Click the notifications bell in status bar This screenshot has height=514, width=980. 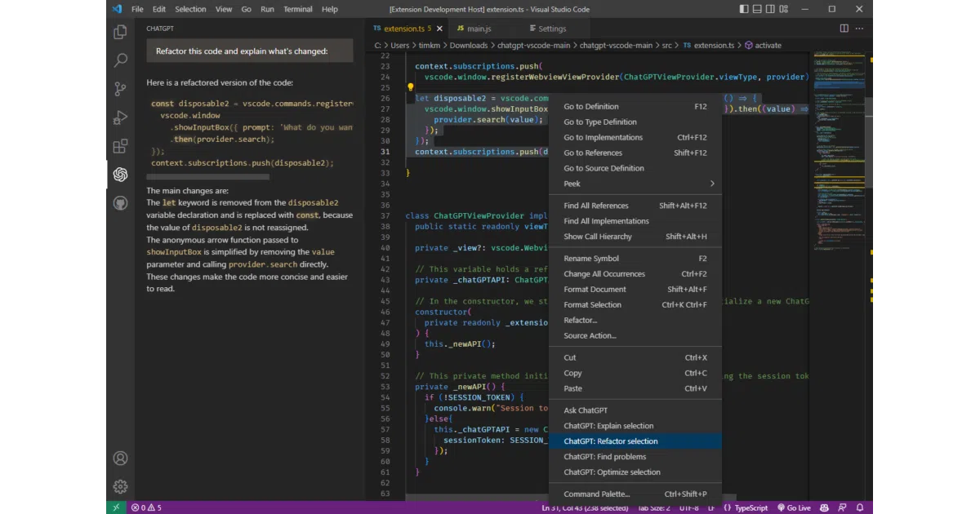pos(860,507)
